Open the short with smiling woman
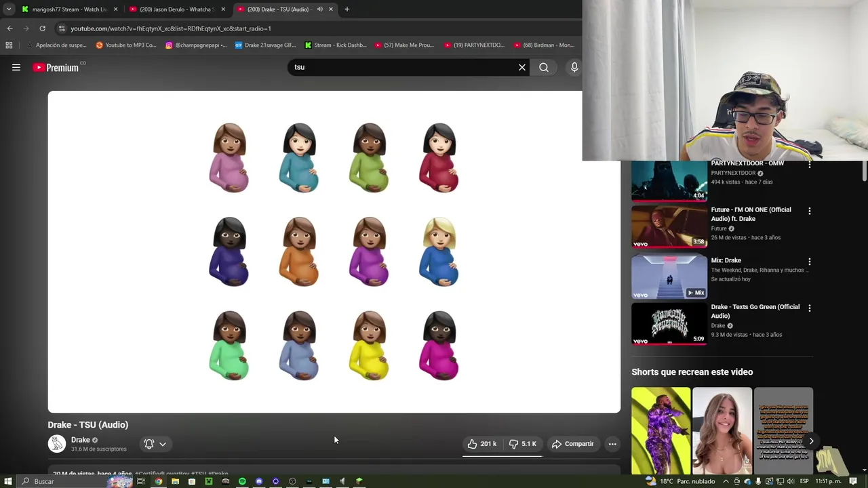Image resolution: width=868 pixels, height=488 pixels. [722, 431]
